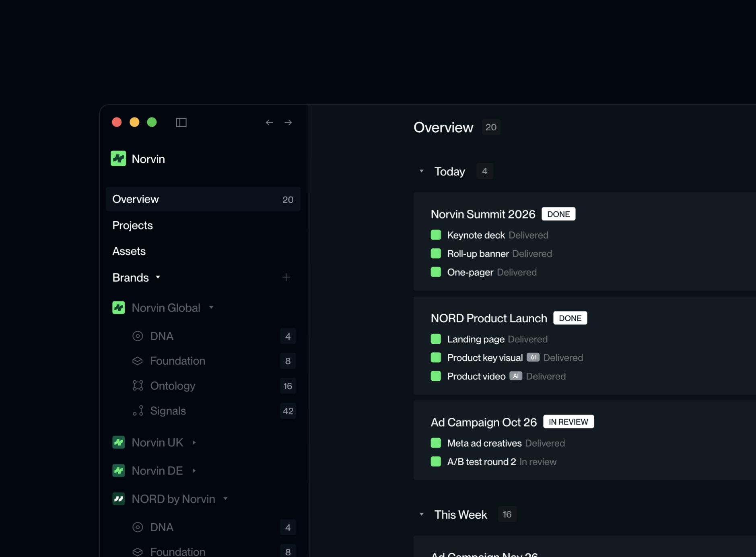756x557 pixels.
Task: Toggle the Product video checkbox
Action: [x=436, y=376]
